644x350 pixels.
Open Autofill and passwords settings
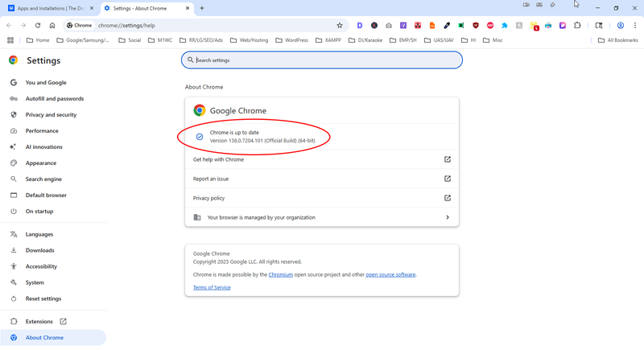point(53,98)
